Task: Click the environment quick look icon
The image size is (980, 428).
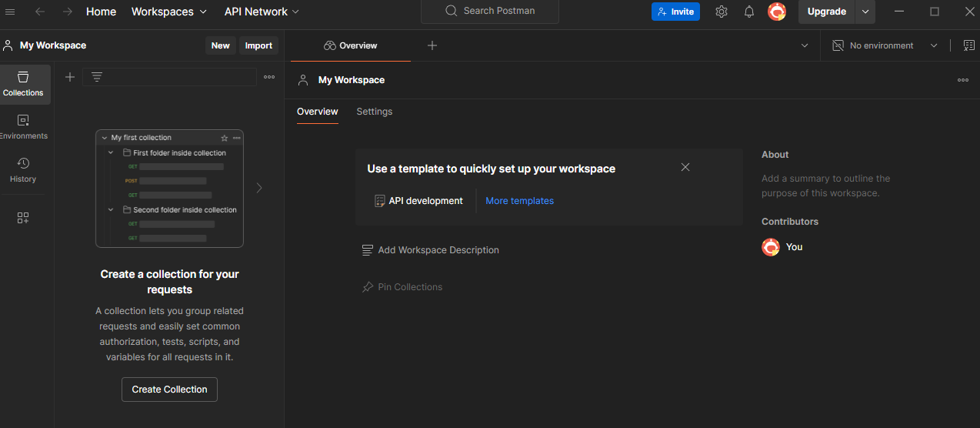Action: tap(968, 45)
